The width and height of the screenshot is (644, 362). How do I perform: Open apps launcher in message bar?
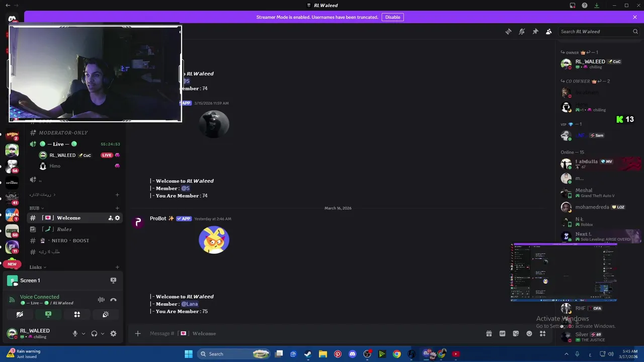(x=543, y=333)
